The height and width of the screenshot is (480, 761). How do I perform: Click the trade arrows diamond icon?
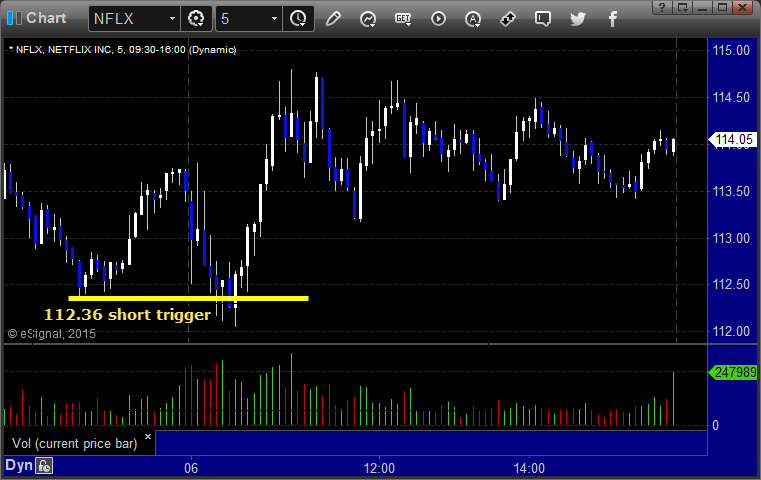(x=508, y=18)
